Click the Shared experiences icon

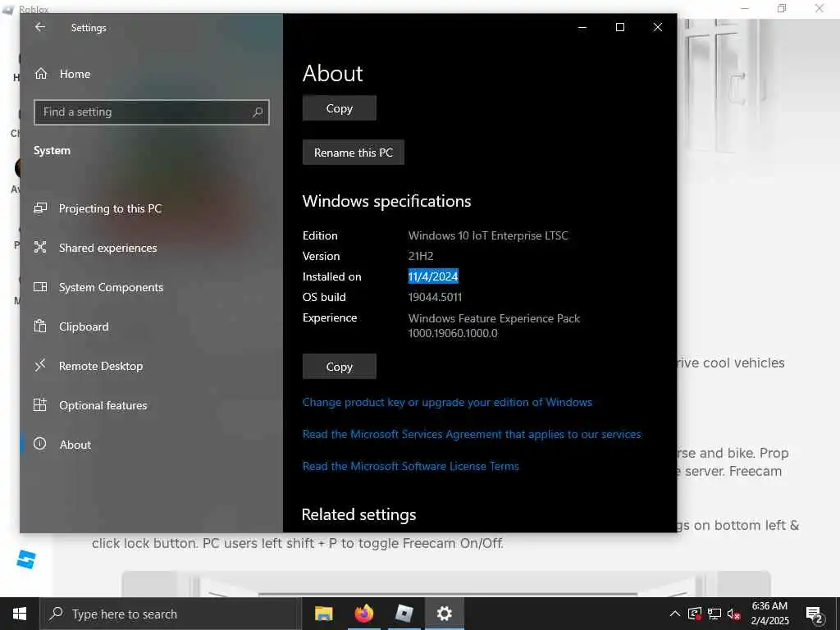[40, 247]
